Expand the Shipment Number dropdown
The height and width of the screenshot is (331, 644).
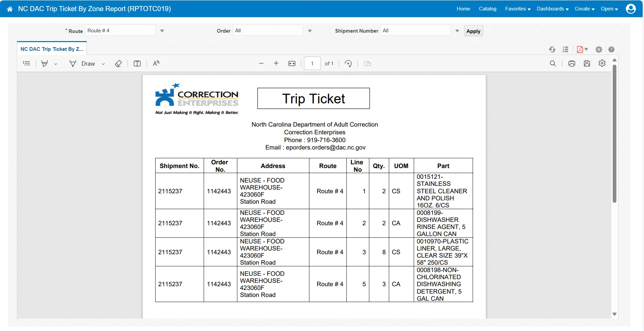[457, 31]
